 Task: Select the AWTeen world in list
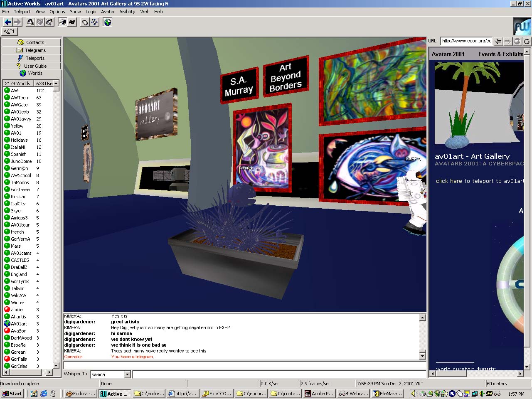pos(20,98)
